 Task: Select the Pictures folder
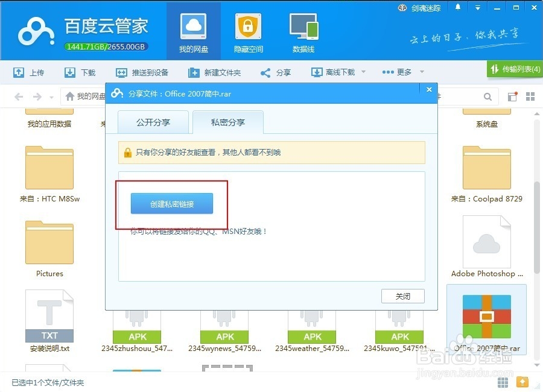click(49, 249)
